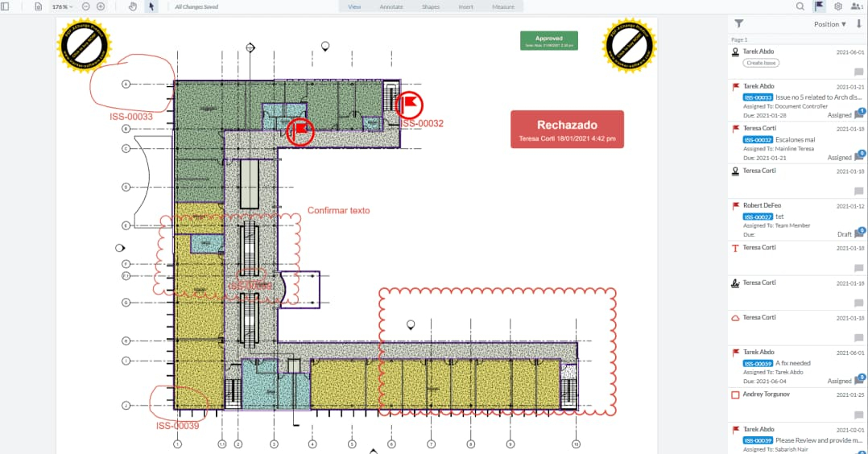
Task: Click the zoom in plus icon
Action: click(x=101, y=6)
